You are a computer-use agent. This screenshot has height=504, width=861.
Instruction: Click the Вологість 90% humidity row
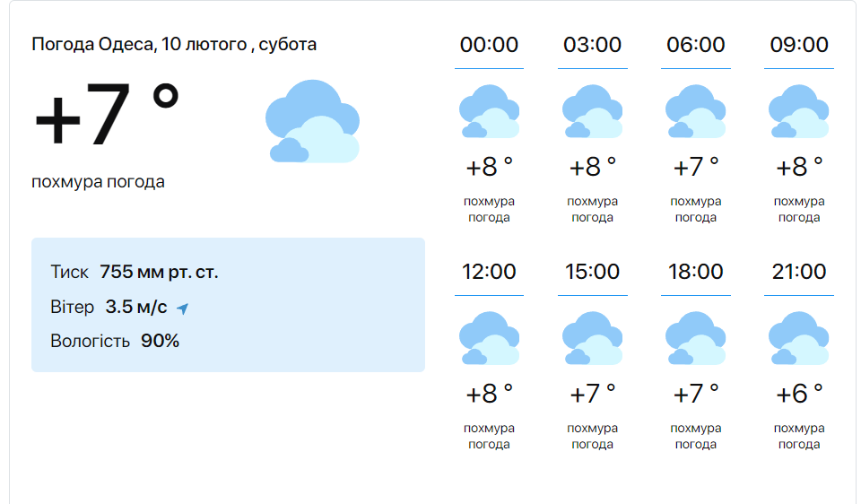click(x=115, y=341)
